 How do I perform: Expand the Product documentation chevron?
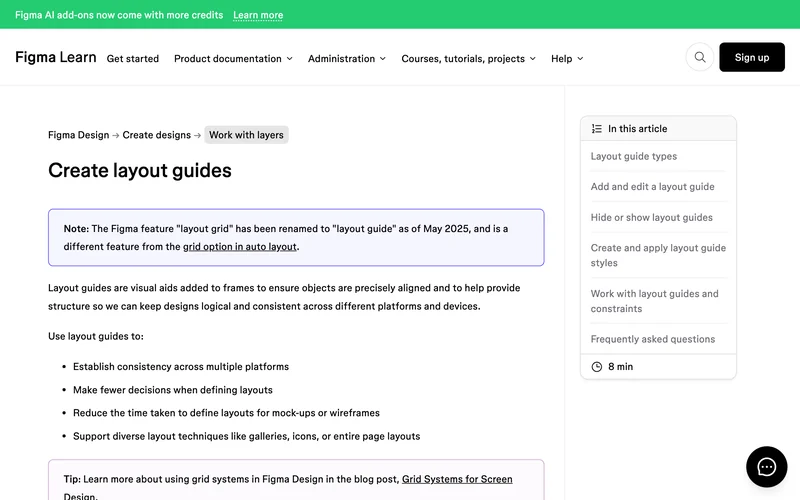pos(289,59)
